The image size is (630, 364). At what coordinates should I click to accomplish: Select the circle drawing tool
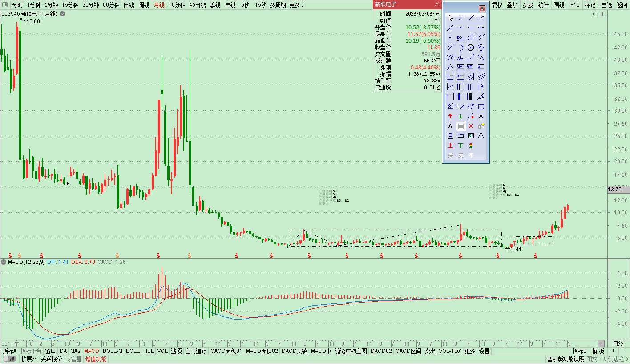pos(471,48)
